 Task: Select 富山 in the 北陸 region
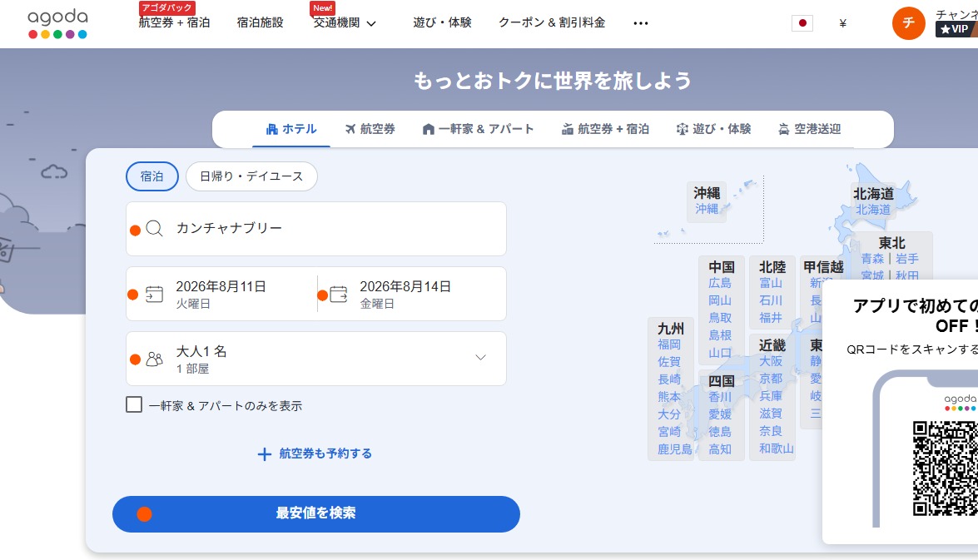pos(771,283)
